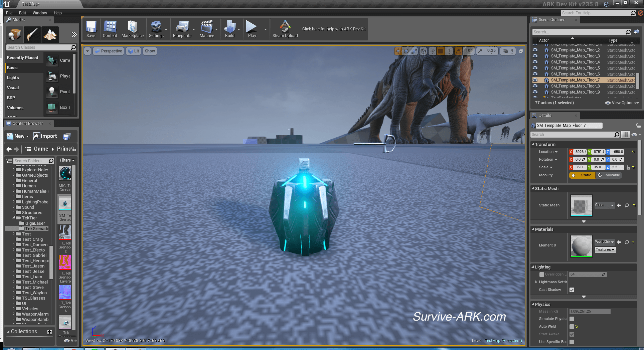Open the Play options dropdown arrow
644x350 pixels.
pos(266,29)
